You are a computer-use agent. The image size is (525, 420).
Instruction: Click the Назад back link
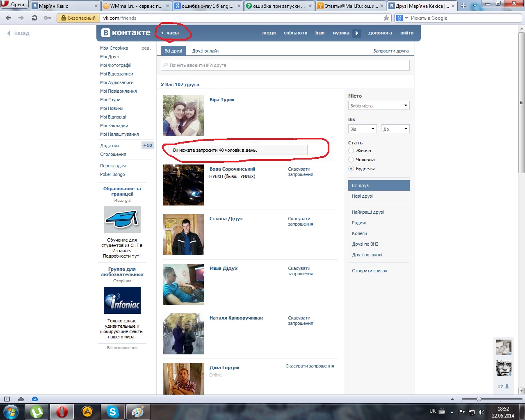pos(18,33)
